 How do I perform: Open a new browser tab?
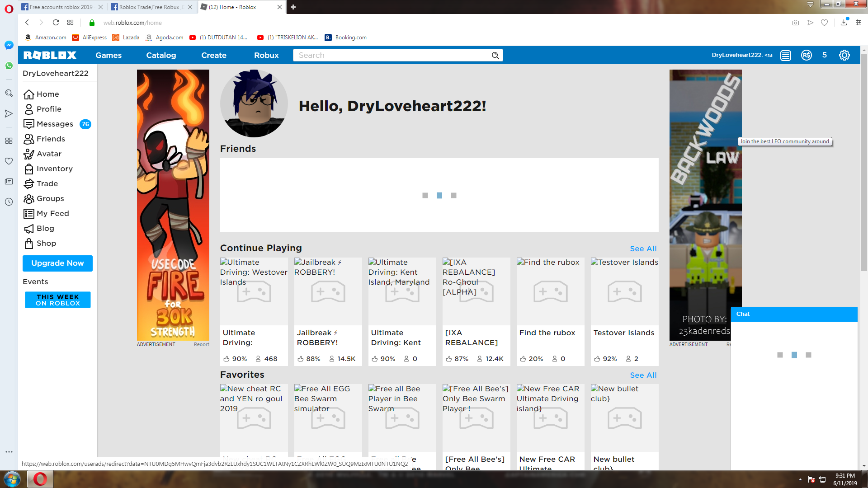[x=293, y=7]
